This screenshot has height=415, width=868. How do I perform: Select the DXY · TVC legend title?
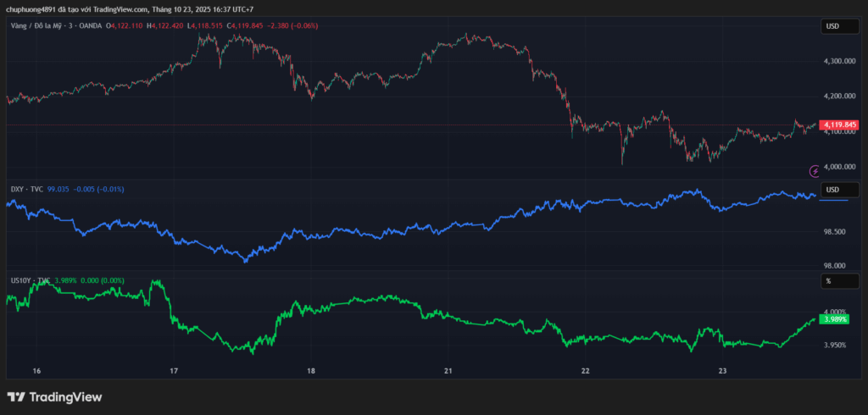[x=26, y=189]
